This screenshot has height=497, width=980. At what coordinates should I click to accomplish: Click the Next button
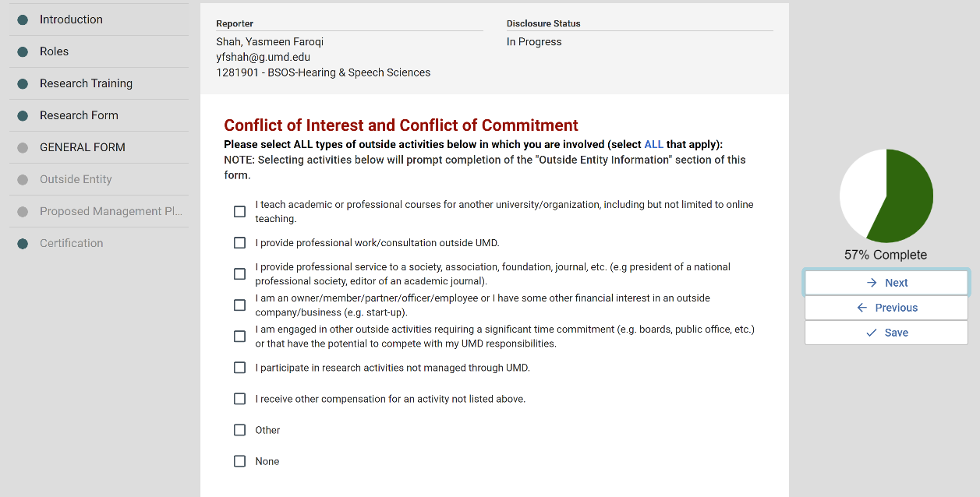(x=886, y=283)
